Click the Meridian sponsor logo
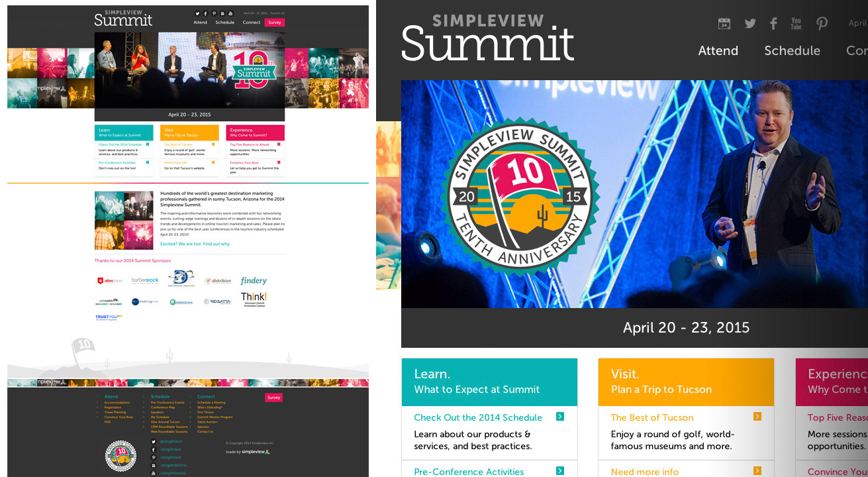 click(181, 301)
